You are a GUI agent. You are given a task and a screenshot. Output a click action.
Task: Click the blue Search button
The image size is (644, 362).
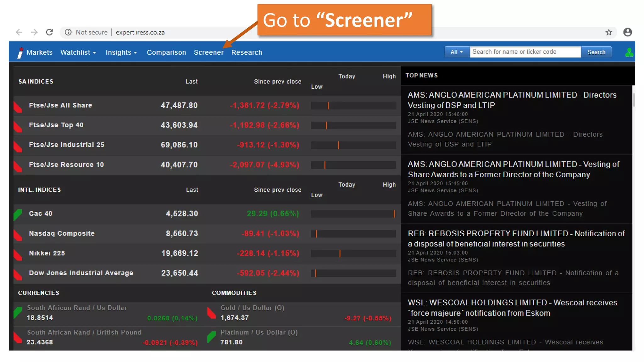click(596, 52)
